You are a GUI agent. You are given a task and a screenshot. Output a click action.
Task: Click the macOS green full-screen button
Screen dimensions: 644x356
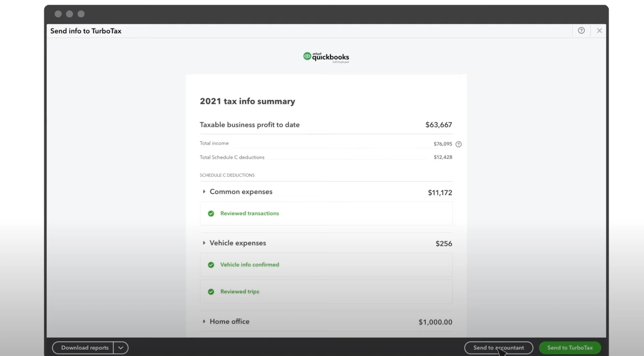81,14
